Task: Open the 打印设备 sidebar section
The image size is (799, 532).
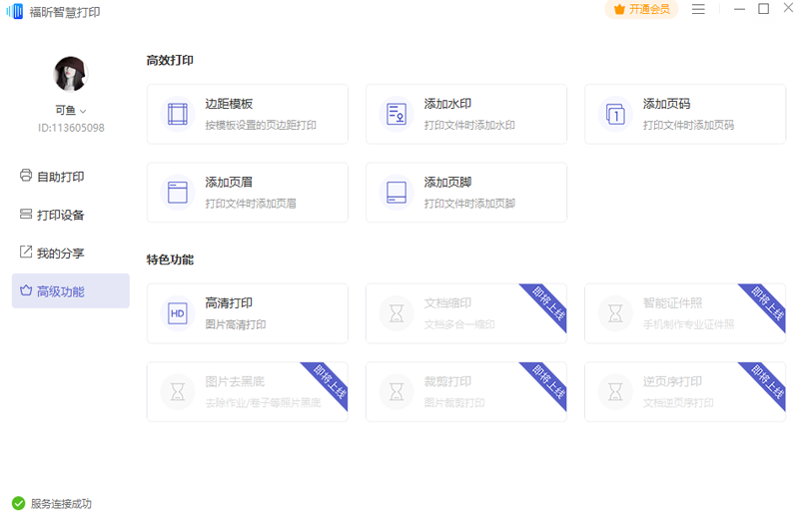Action: click(70, 215)
